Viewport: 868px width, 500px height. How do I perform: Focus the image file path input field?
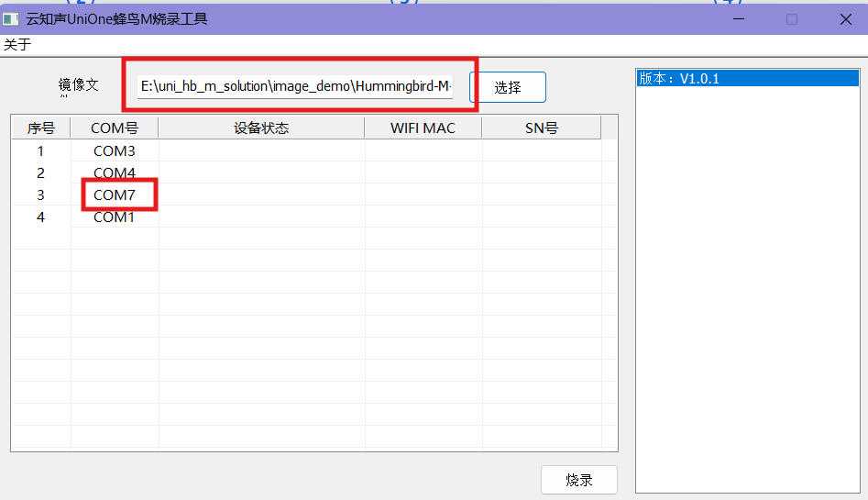[295, 86]
